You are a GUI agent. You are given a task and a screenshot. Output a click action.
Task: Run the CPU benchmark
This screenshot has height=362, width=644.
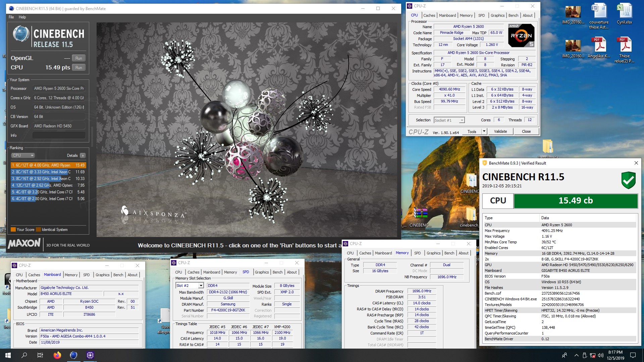pyautogui.click(x=79, y=67)
